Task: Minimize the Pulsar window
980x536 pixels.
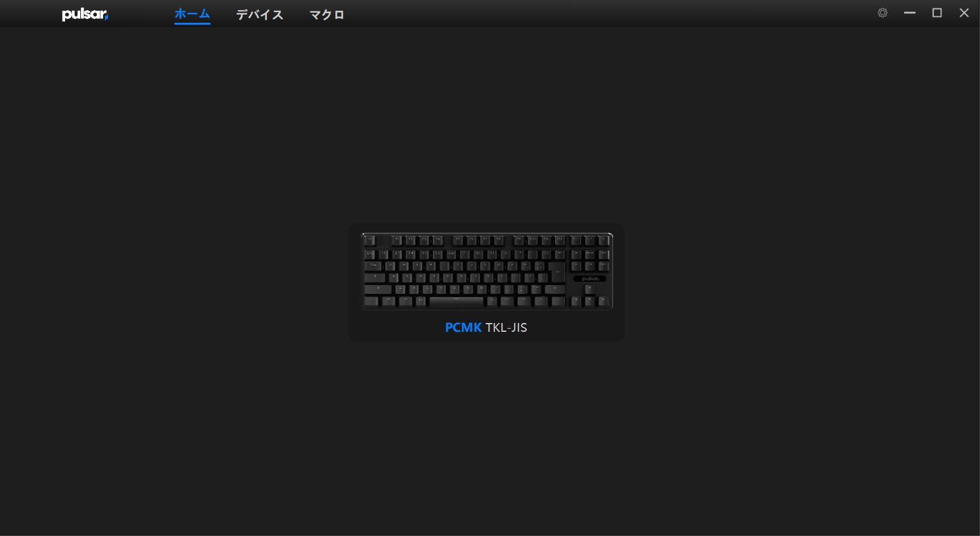Action: pos(910,13)
